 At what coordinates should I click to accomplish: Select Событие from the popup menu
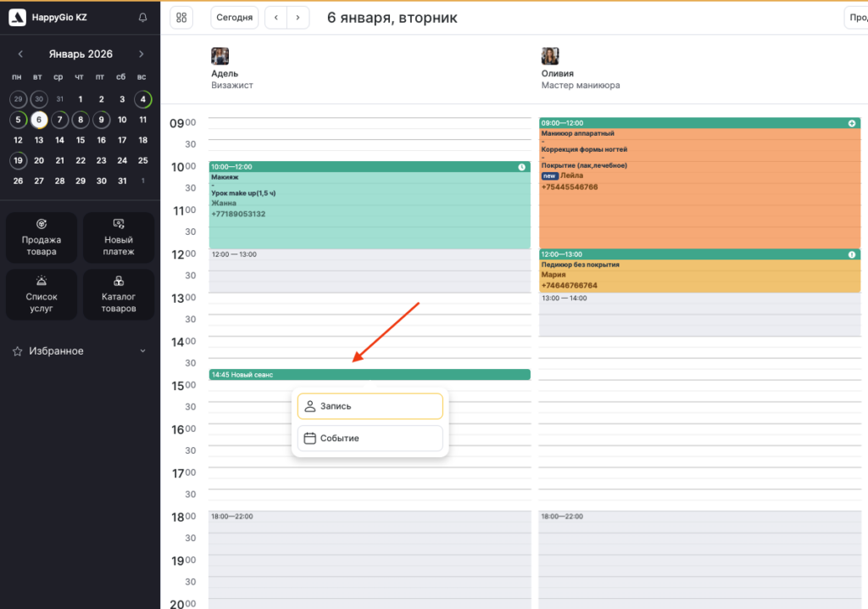[x=370, y=439]
